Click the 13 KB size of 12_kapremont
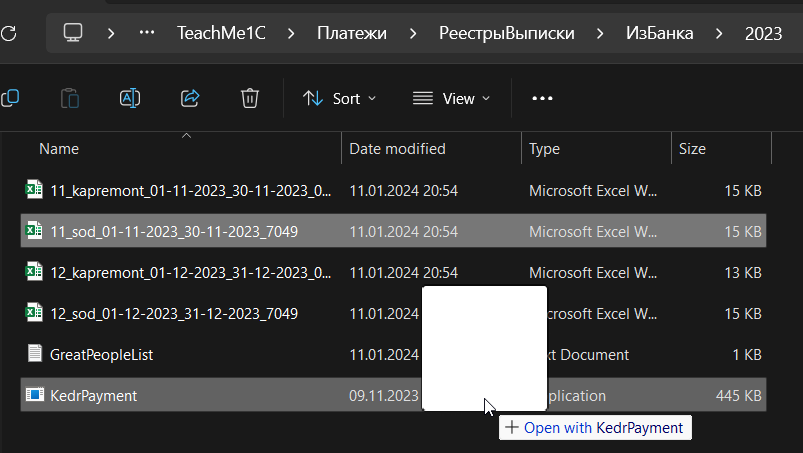The height and width of the screenshot is (453, 803). pyautogui.click(x=743, y=273)
